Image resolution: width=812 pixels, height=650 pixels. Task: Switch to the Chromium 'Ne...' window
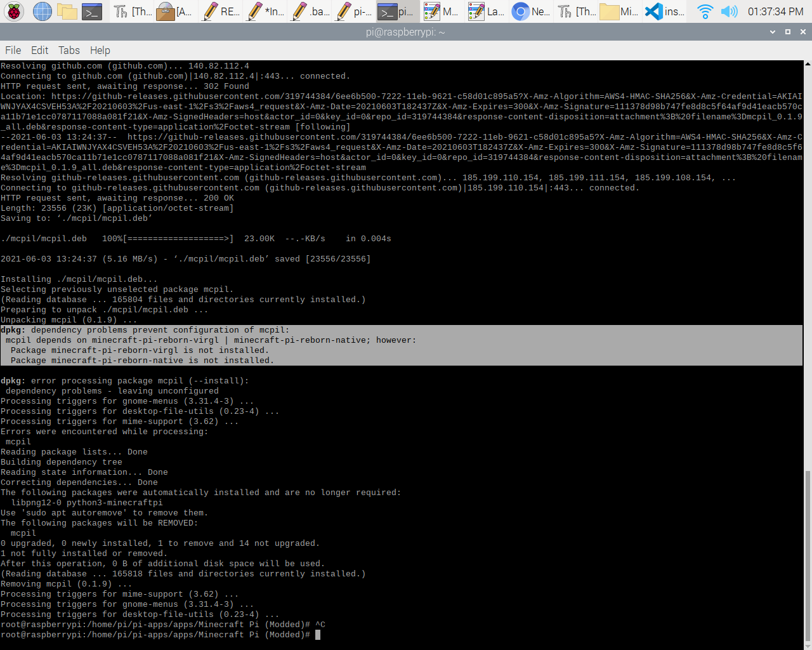[x=531, y=11]
